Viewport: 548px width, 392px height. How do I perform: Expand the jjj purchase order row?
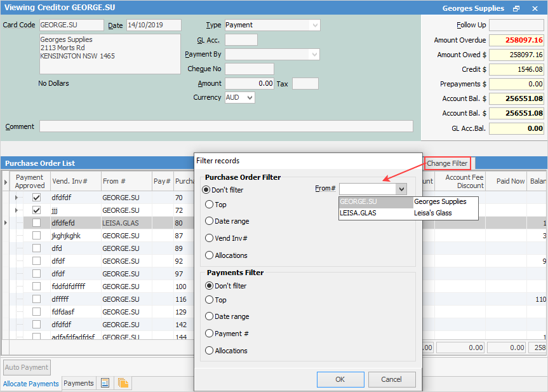point(17,210)
